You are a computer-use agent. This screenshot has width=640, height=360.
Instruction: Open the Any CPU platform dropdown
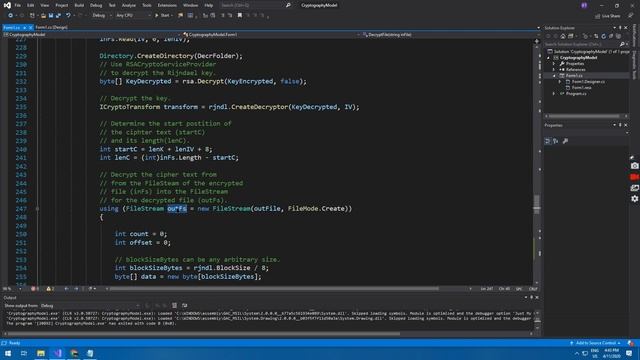click(x=133, y=16)
